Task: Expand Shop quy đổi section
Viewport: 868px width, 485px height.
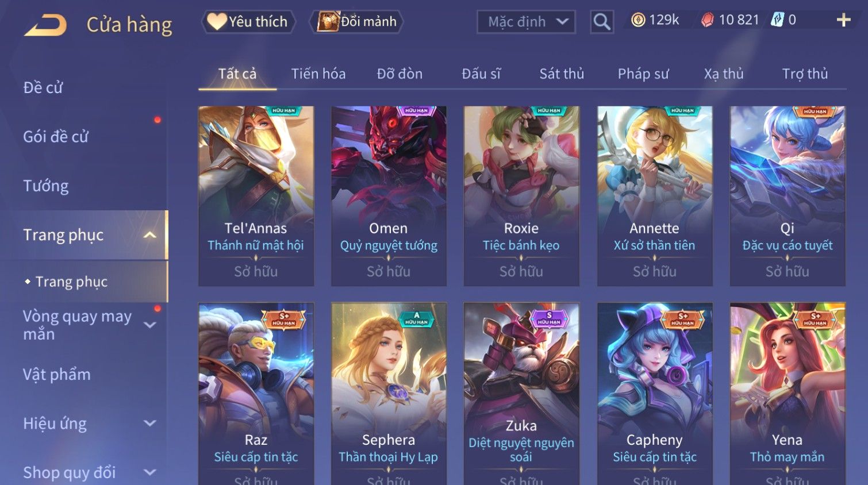Action: pyautogui.click(x=150, y=472)
